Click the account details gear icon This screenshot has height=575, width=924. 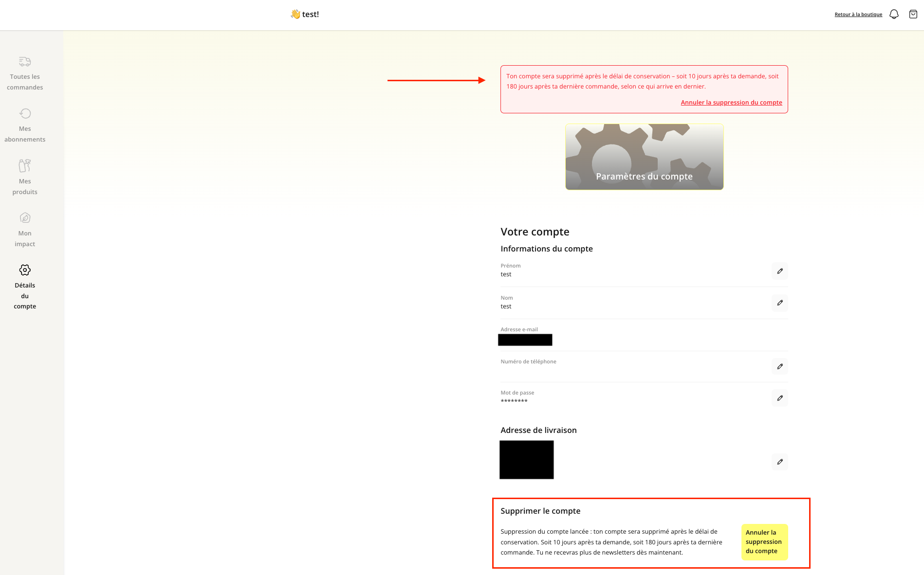25,270
